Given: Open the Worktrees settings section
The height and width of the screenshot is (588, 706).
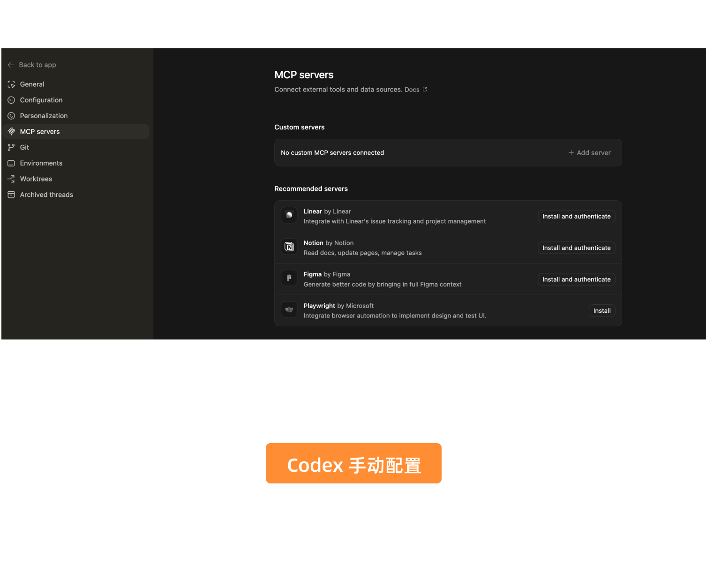Looking at the screenshot, I should 76,179.
